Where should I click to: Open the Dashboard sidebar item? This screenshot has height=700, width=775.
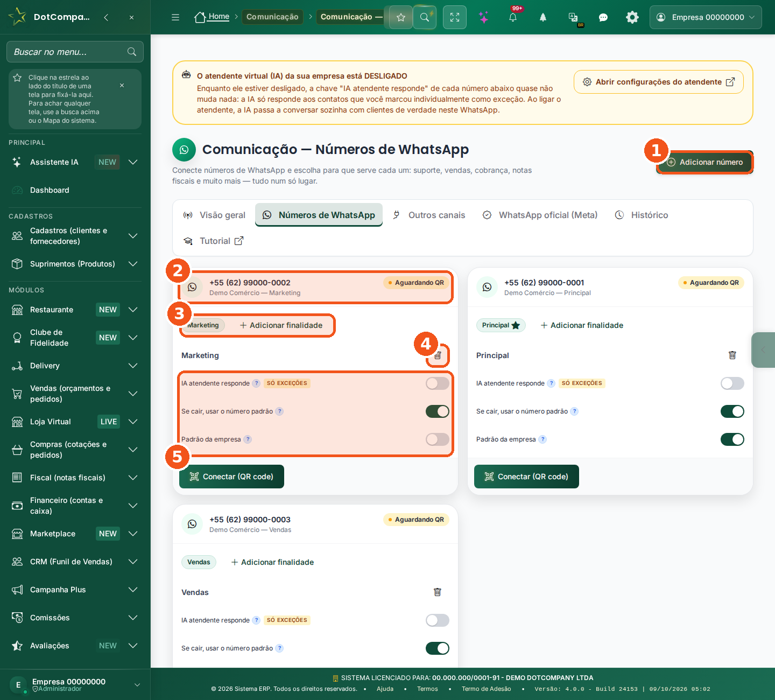75,190
